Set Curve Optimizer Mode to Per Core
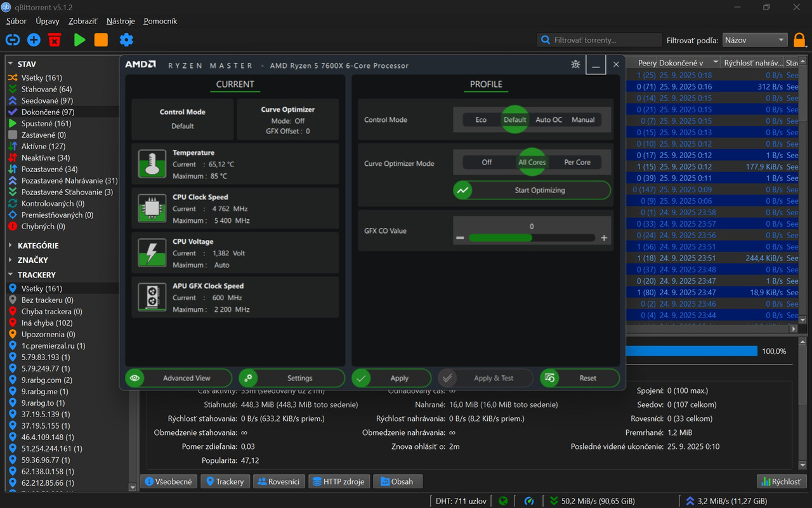This screenshot has width=812, height=508. [x=577, y=162]
